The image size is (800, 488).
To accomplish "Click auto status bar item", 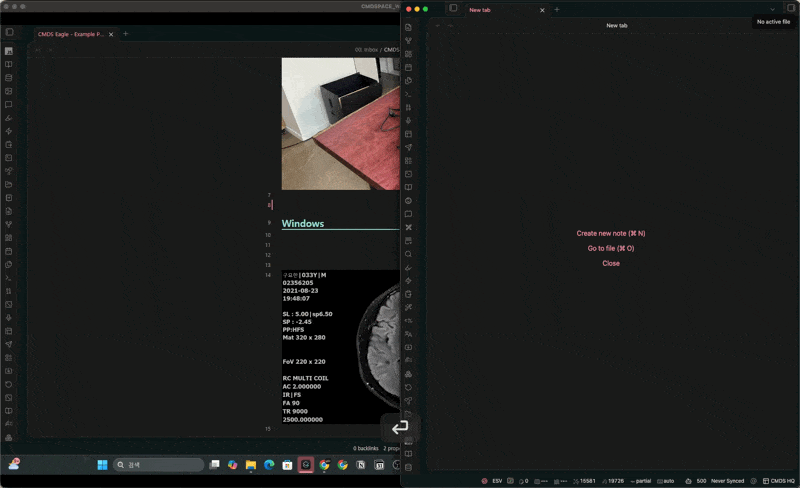I will click(666, 481).
